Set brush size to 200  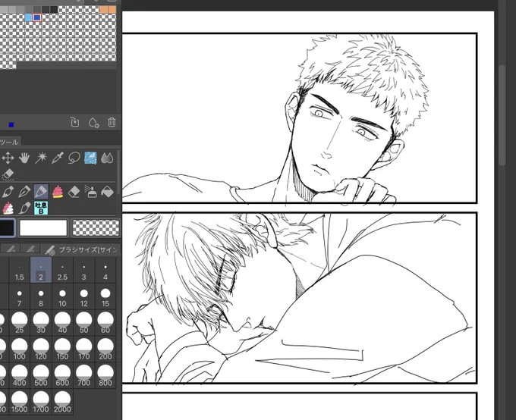tap(105, 349)
